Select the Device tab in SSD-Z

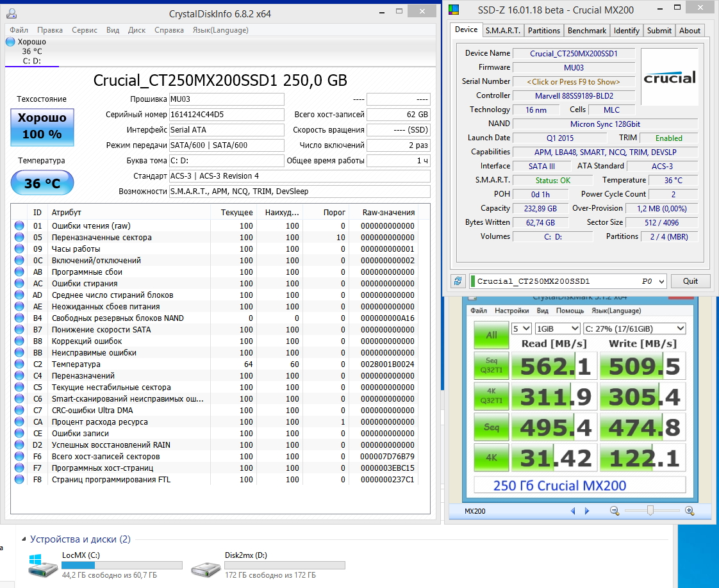pyautogui.click(x=467, y=29)
